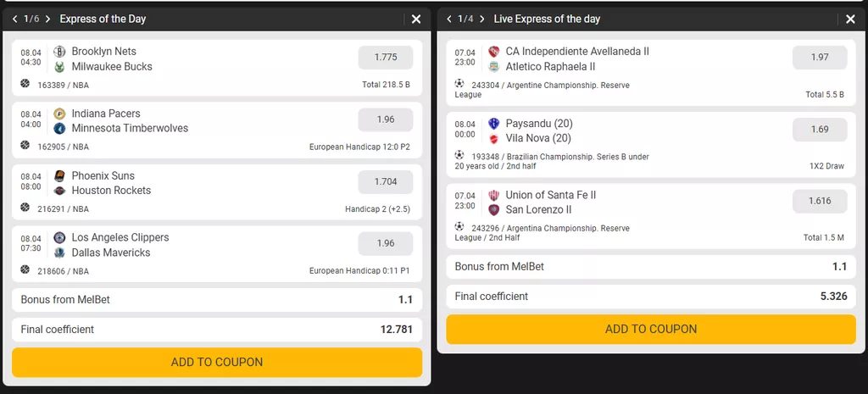Click the Paysandu (20) club crest
868x394 pixels.
coord(494,124)
